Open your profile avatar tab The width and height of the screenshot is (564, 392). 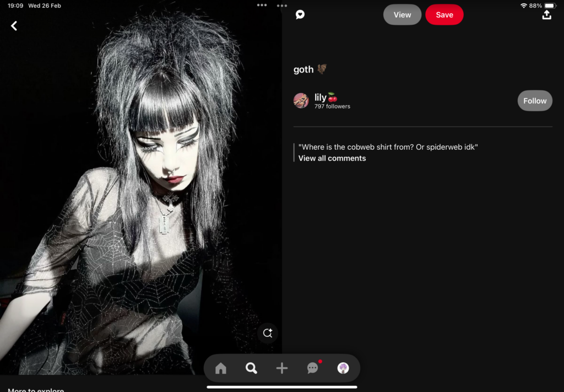point(343,368)
